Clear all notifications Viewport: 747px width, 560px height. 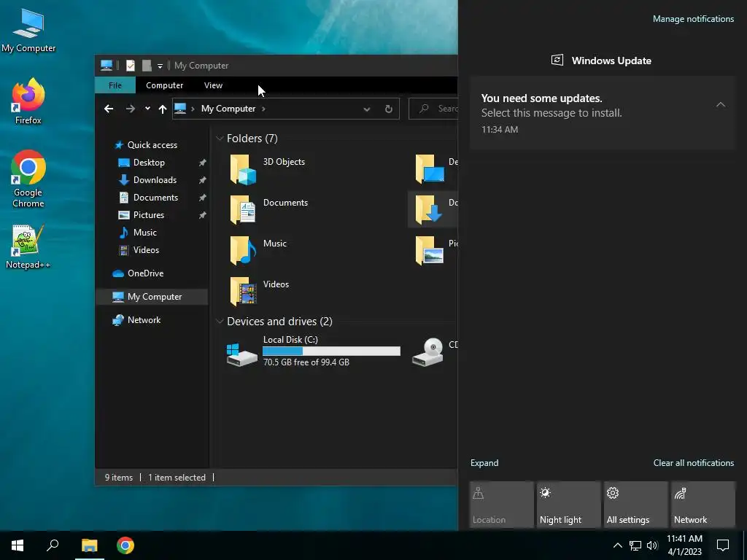[x=693, y=463]
